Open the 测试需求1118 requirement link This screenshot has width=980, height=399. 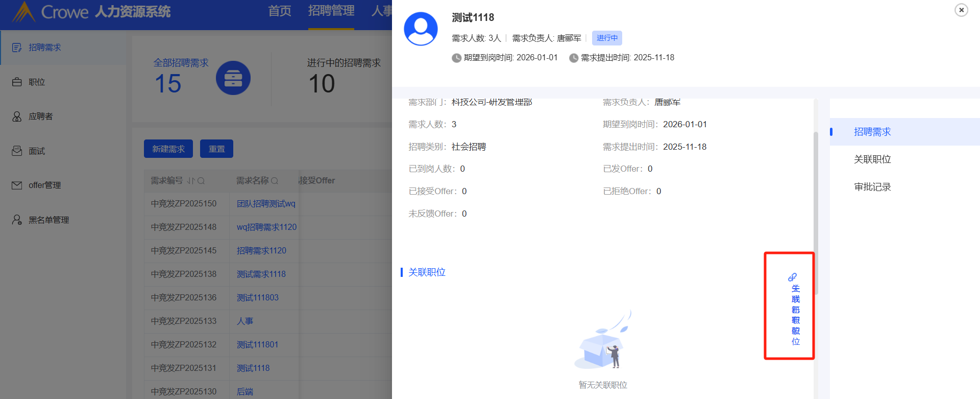click(x=261, y=274)
